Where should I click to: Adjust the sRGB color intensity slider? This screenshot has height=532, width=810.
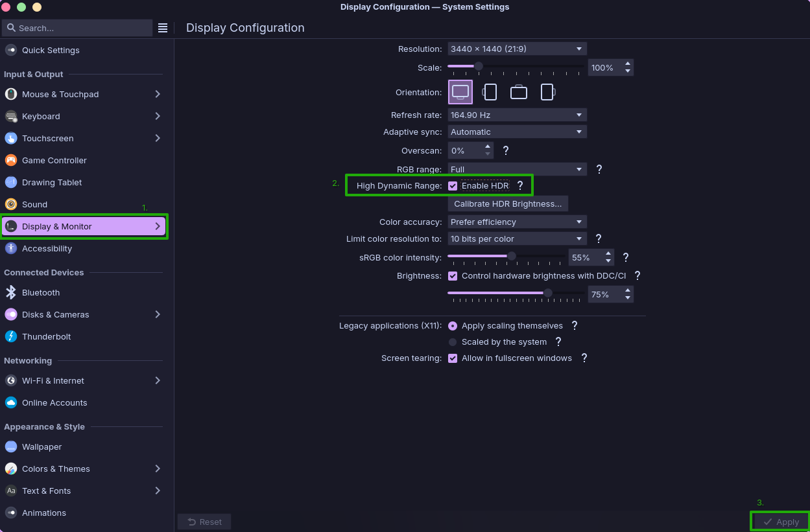pos(511,257)
